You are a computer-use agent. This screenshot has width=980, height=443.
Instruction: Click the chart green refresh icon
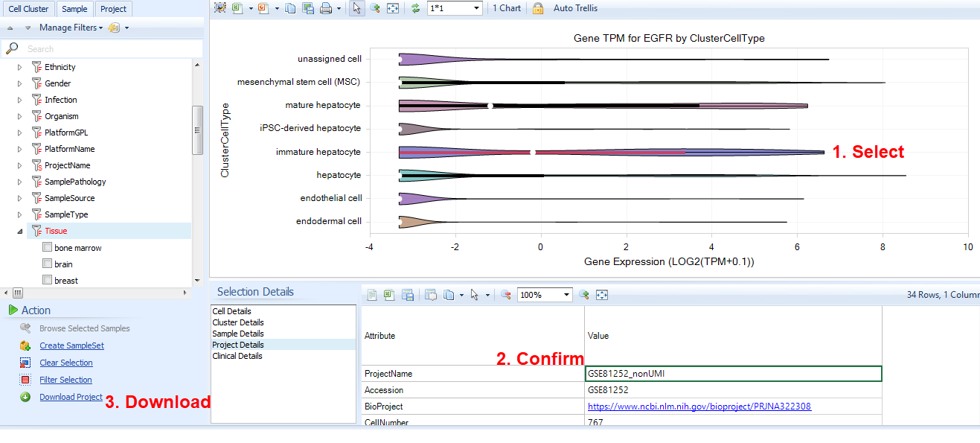(416, 8)
